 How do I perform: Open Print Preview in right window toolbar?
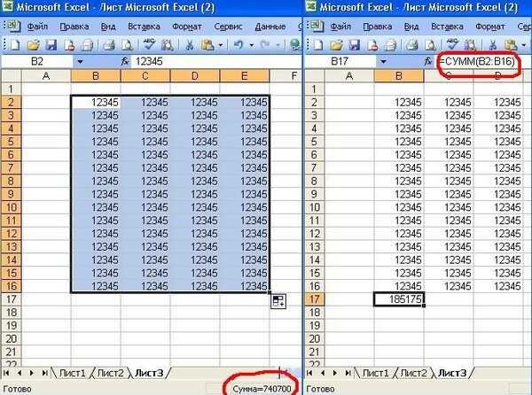[x=431, y=45]
